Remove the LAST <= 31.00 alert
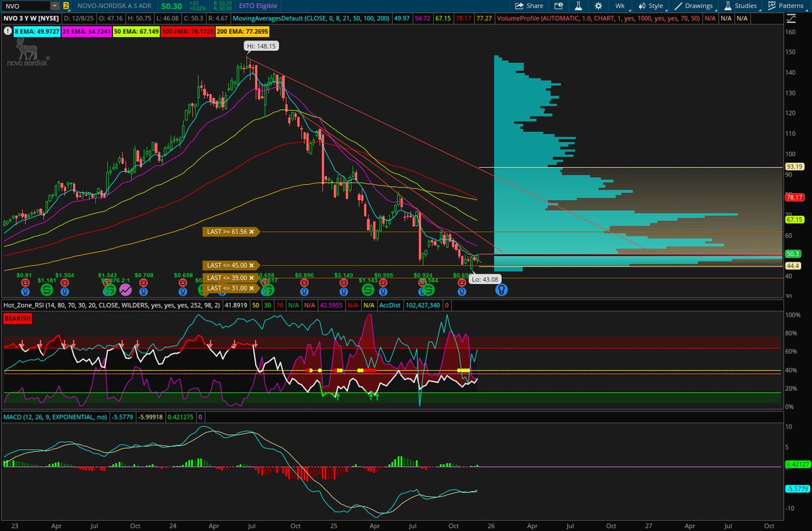Image resolution: width=812 pixels, height=531 pixels. 251,288
